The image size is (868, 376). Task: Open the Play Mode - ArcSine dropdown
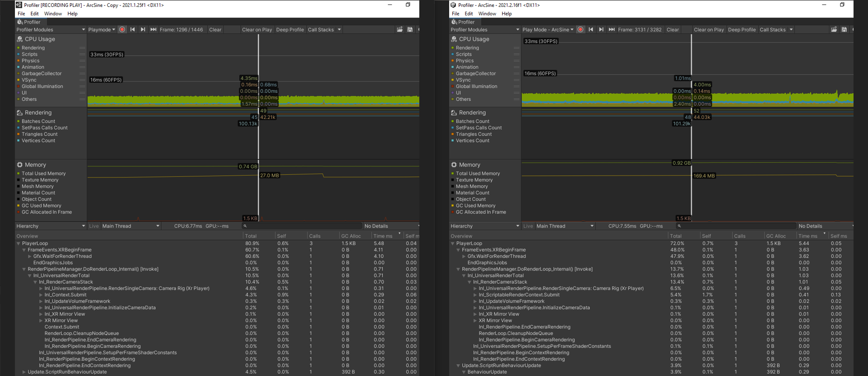547,29
